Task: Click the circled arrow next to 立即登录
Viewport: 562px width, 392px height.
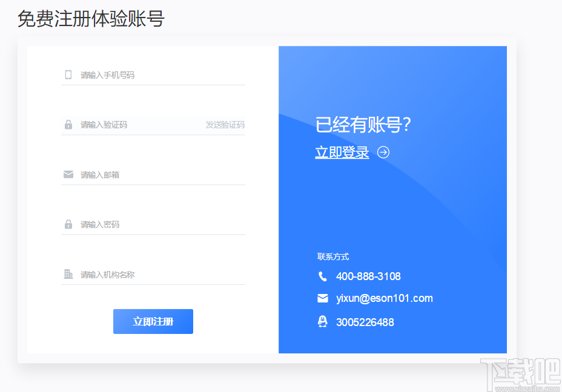Action: (x=383, y=152)
